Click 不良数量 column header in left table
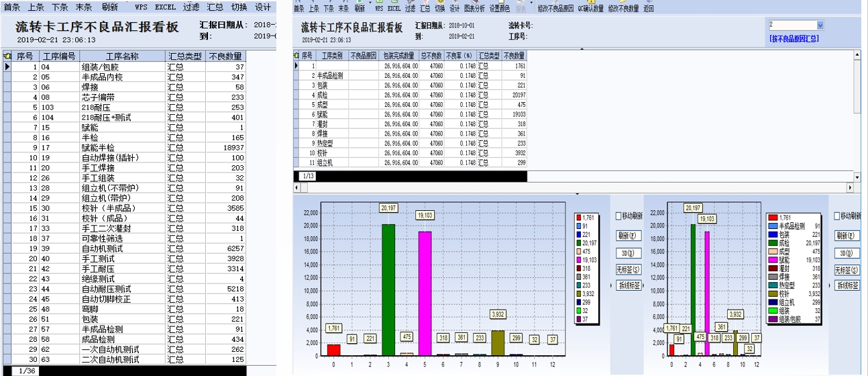The height and width of the screenshot is (376, 868). coord(226,56)
